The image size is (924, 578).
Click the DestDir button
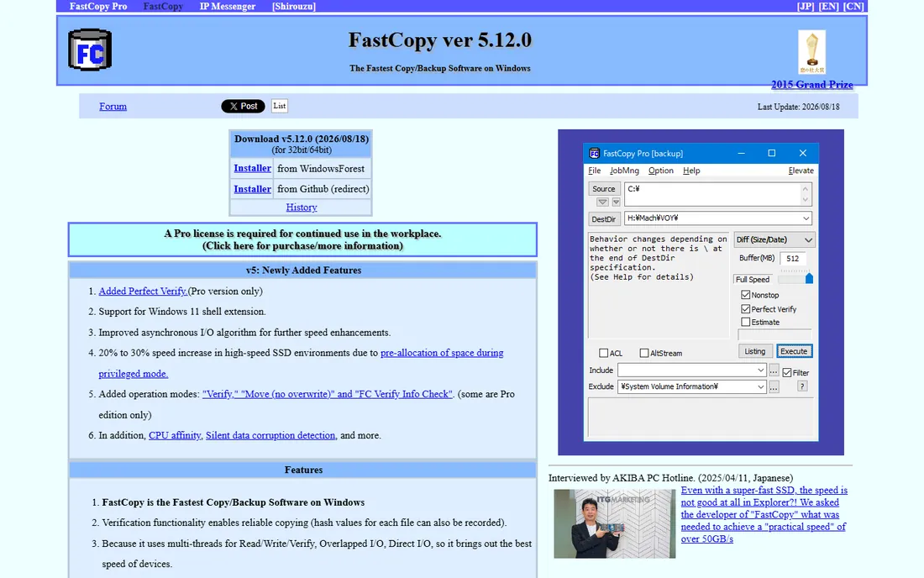(x=603, y=219)
